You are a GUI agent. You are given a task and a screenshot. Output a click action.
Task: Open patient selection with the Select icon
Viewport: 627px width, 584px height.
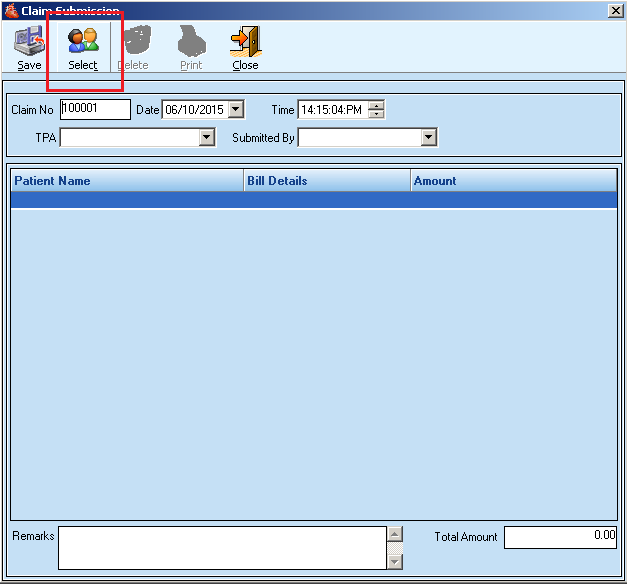[83, 42]
